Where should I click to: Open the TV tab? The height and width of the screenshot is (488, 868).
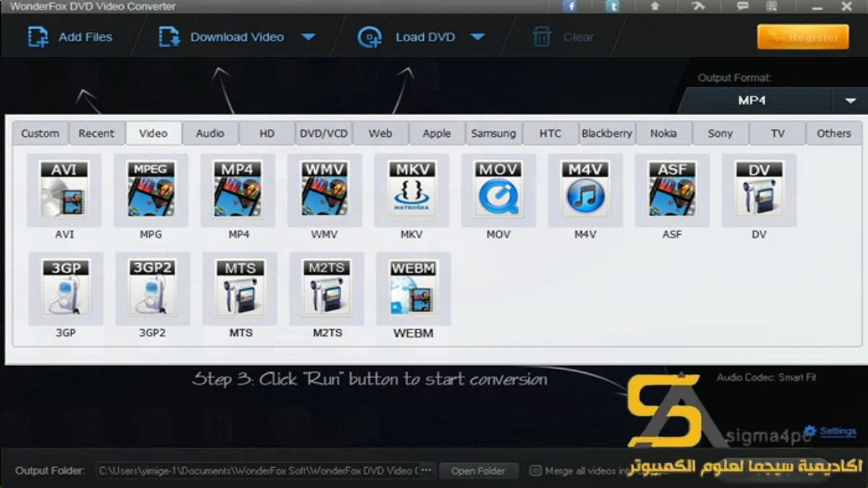click(778, 133)
